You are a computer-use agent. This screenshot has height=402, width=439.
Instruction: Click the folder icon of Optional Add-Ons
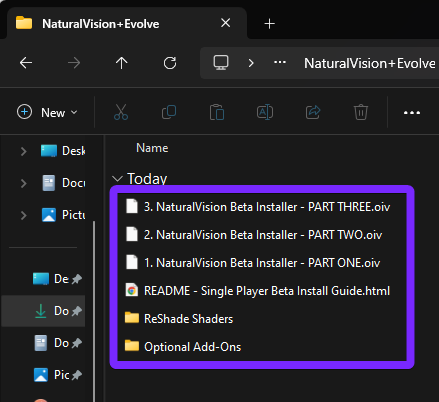[x=132, y=346]
